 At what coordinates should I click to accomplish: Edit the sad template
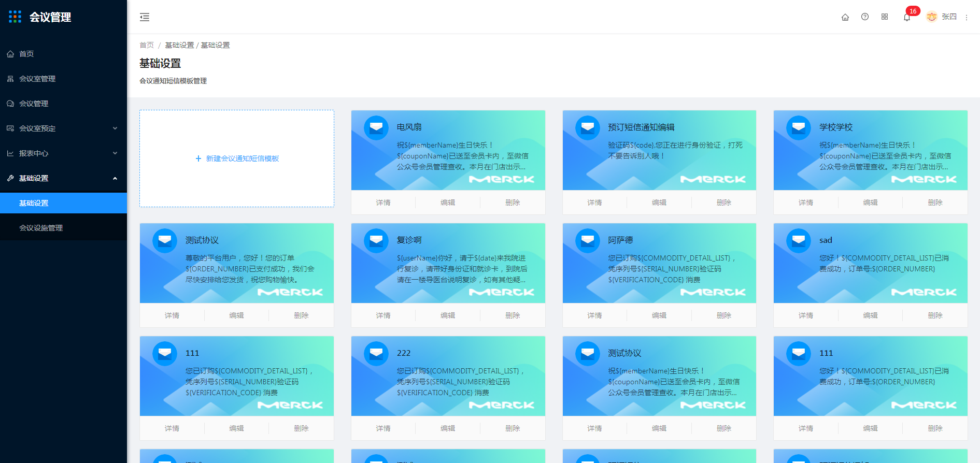tap(871, 315)
